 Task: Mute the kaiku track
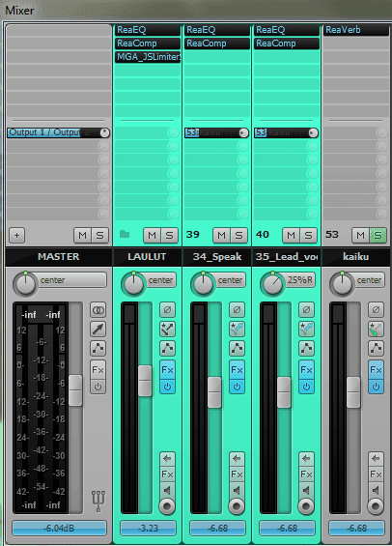(361, 236)
